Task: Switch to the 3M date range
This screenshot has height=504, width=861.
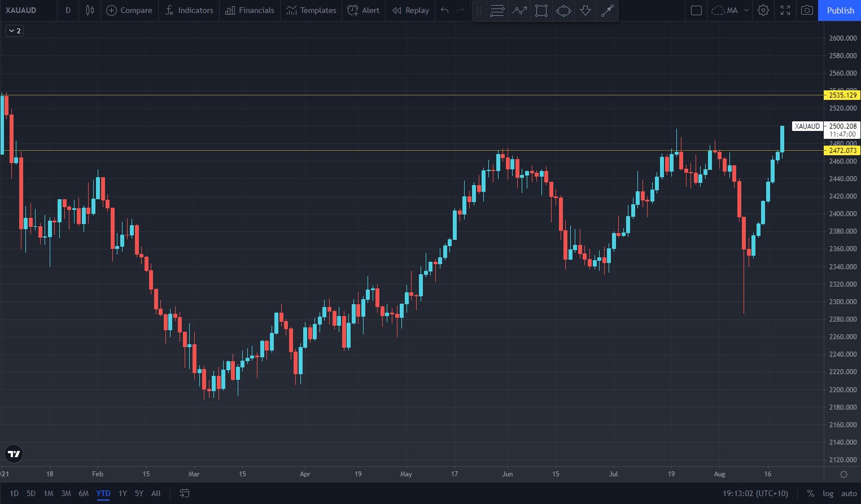Action: [66, 493]
